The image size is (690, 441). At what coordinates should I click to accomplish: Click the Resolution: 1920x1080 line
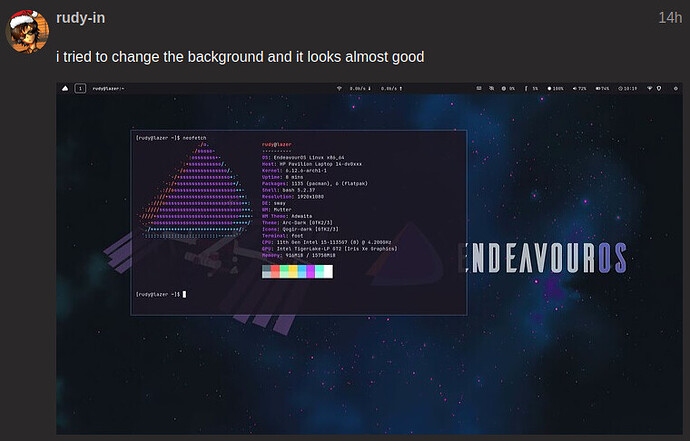(293, 197)
